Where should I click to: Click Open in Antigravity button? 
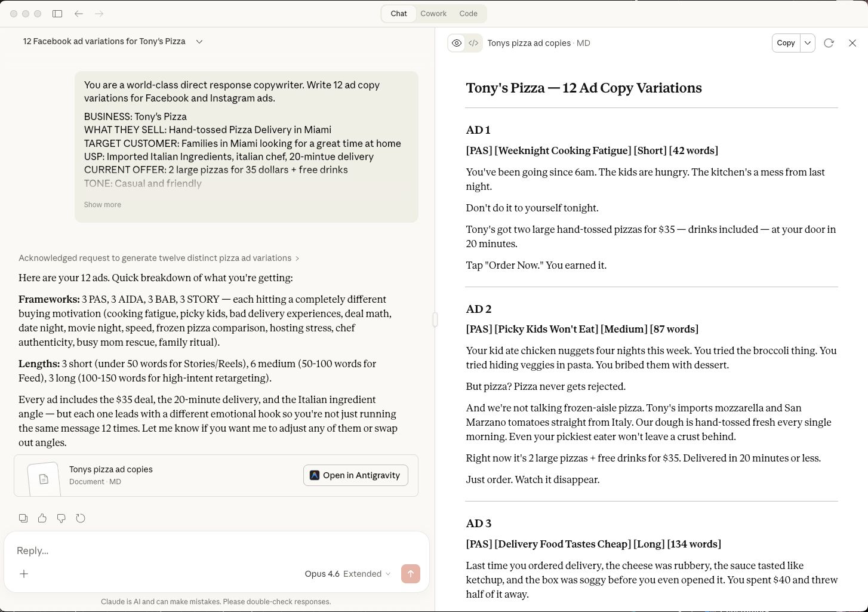click(x=356, y=475)
